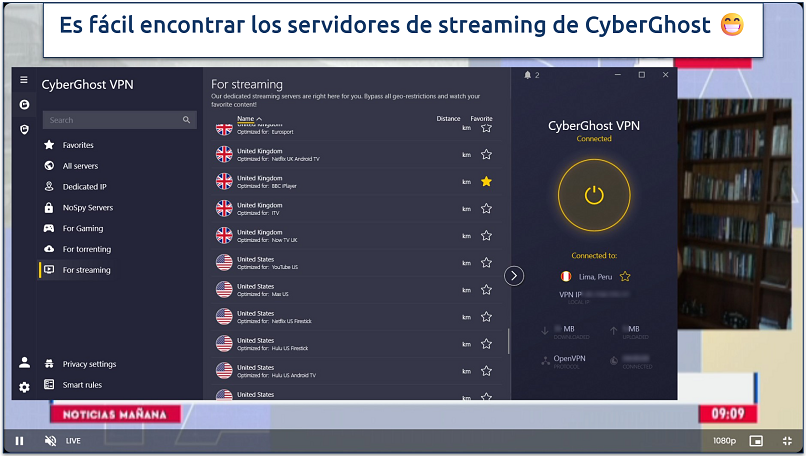Select For streaming servers
The height and width of the screenshot is (456, 806).
(x=86, y=270)
